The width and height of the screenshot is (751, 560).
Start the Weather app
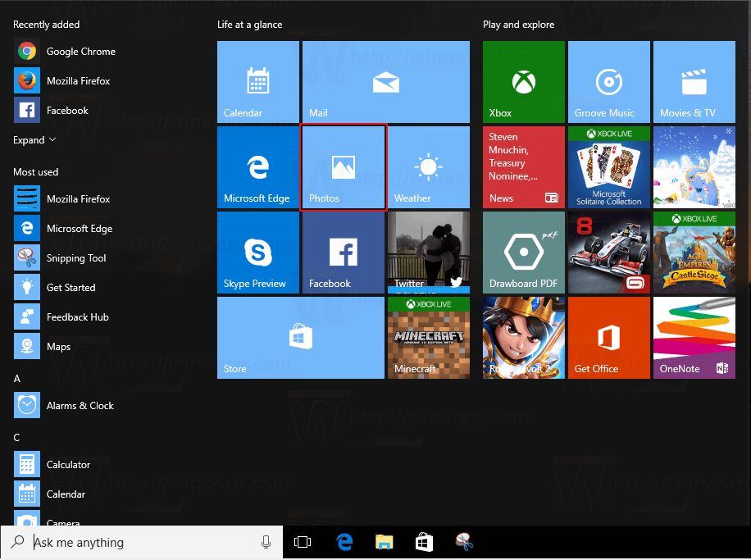coord(429,166)
